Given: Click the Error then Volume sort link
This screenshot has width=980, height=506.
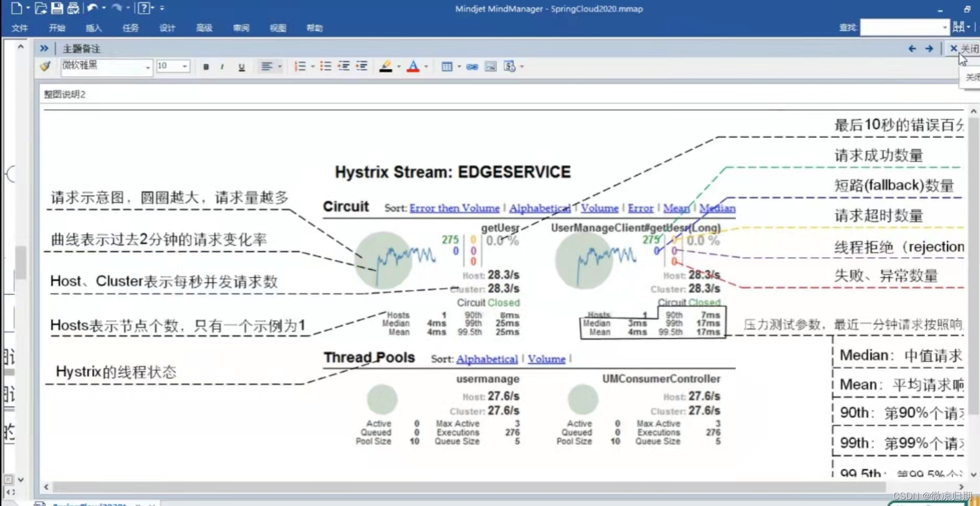Looking at the screenshot, I should click(454, 208).
